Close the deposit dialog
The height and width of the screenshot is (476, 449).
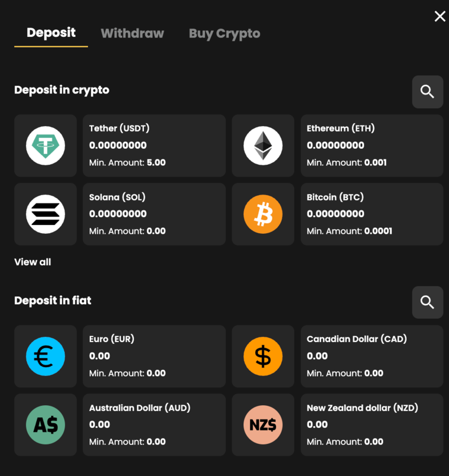click(x=439, y=17)
